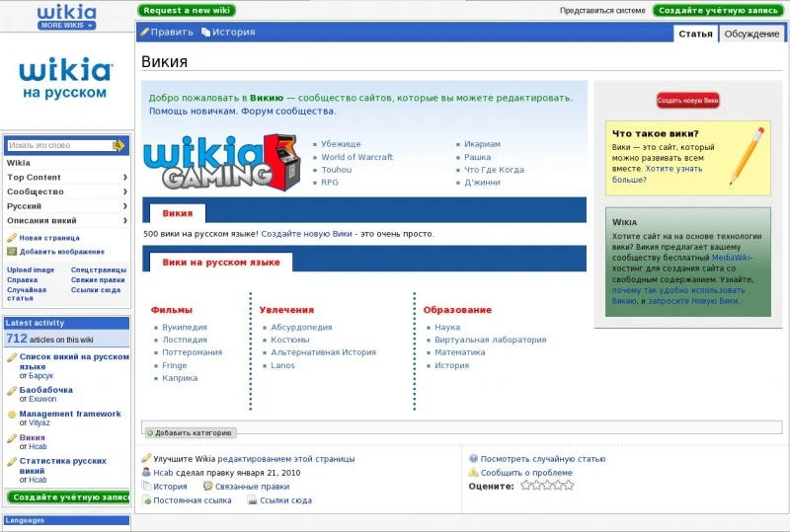
Task: Click the pencil icon beside Баобабочка
Action: point(12,391)
